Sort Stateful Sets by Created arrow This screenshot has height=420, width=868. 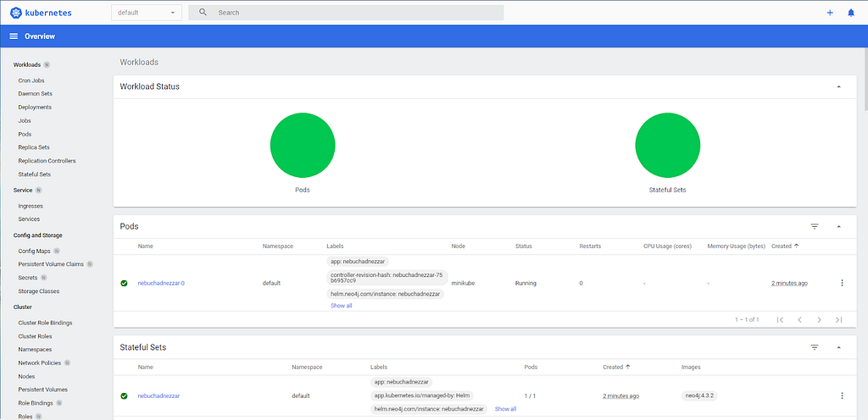[628, 367]
